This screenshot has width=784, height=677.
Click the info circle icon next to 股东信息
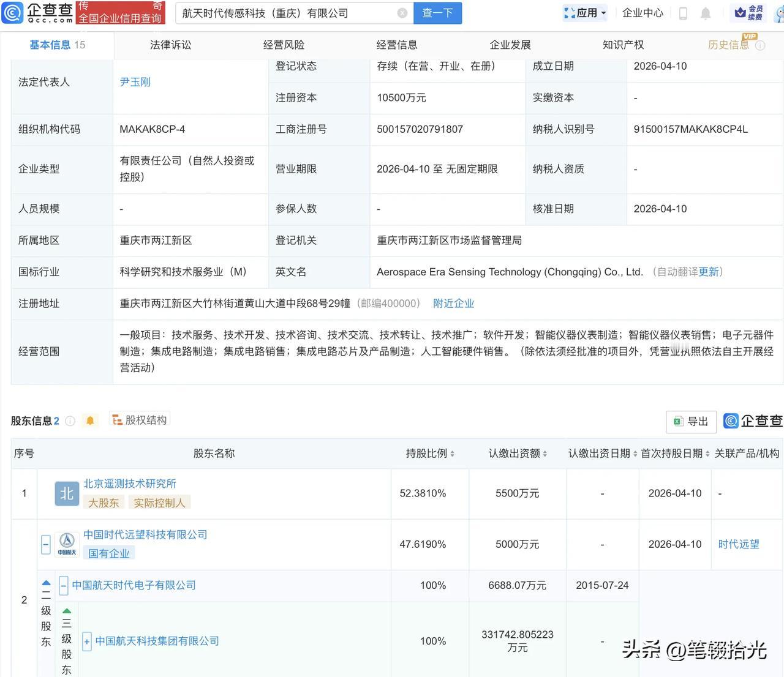tap(70, 421)
